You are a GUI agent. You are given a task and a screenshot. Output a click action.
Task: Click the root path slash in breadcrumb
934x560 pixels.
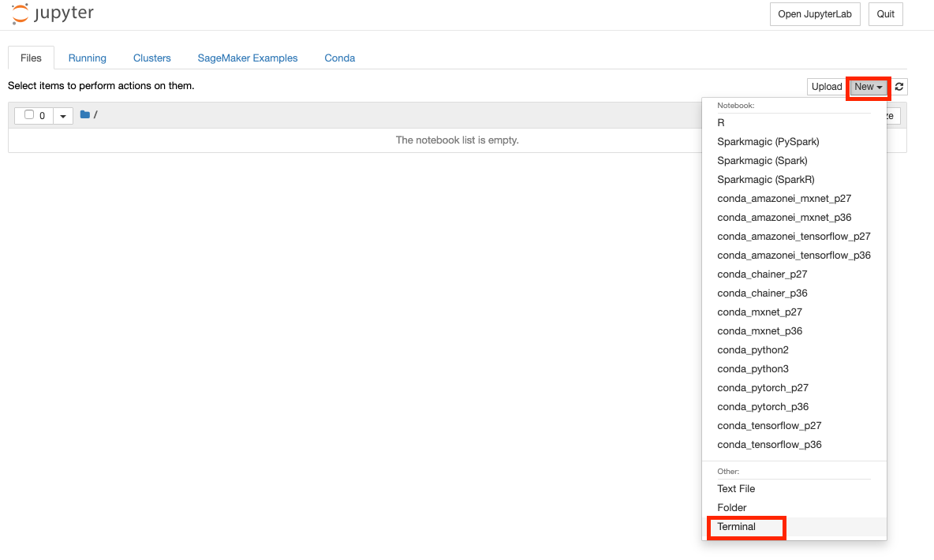point(95,115)
